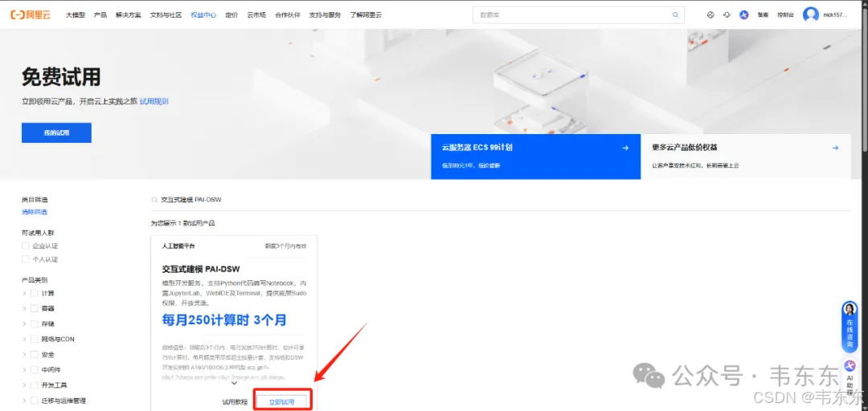Open the AI助理 floating widget
The width and height of the screenshot is (868, 411).
(850, 376)
